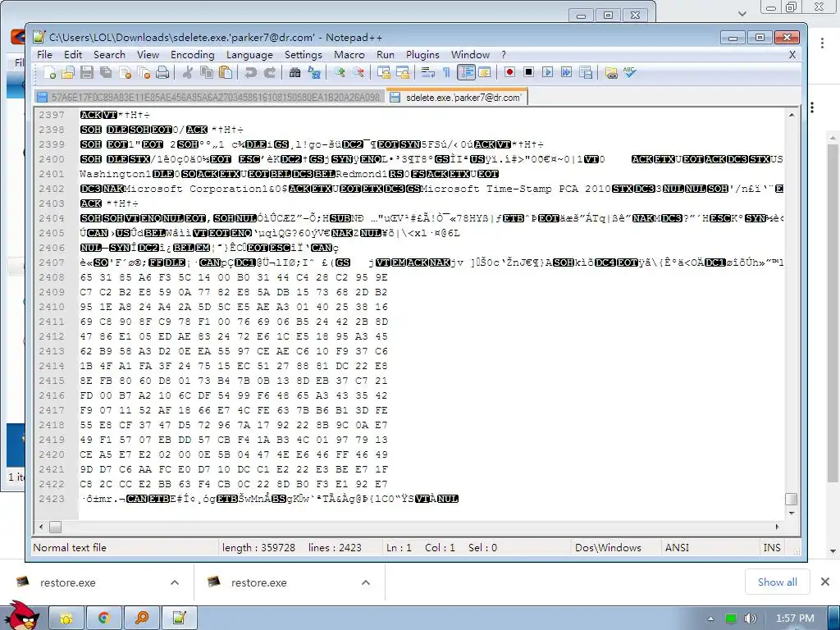Open the Macro menu
Image resolution: width=840 pixels, height=630 pixels.
click(349, 55)
